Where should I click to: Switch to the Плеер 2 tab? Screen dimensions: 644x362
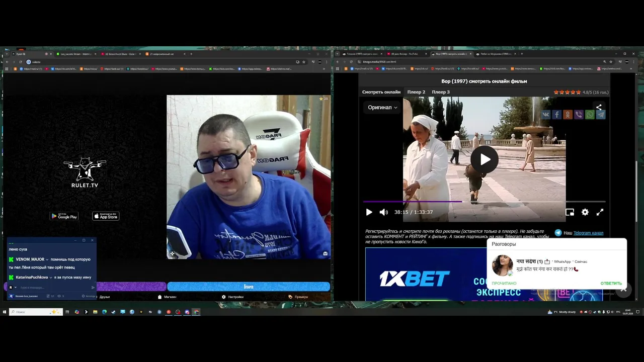pyautogui.click(x=416, y=92)
